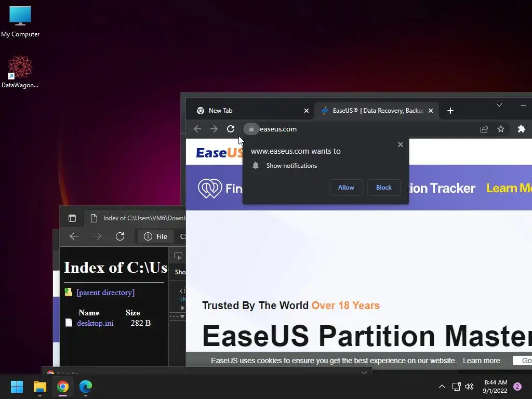
Task: Switch to the New Tab tab
Action: coord(250,111)
